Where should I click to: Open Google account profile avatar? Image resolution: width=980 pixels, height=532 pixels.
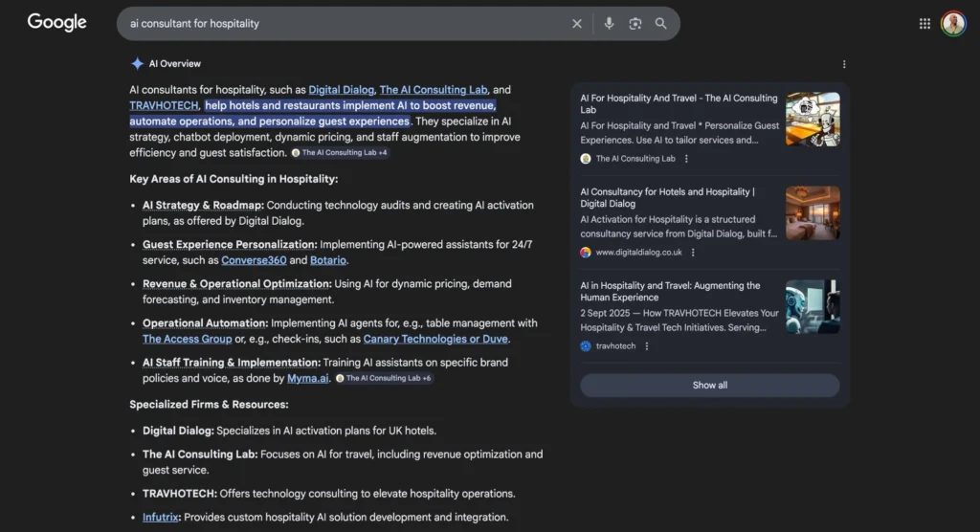[953, 24]
